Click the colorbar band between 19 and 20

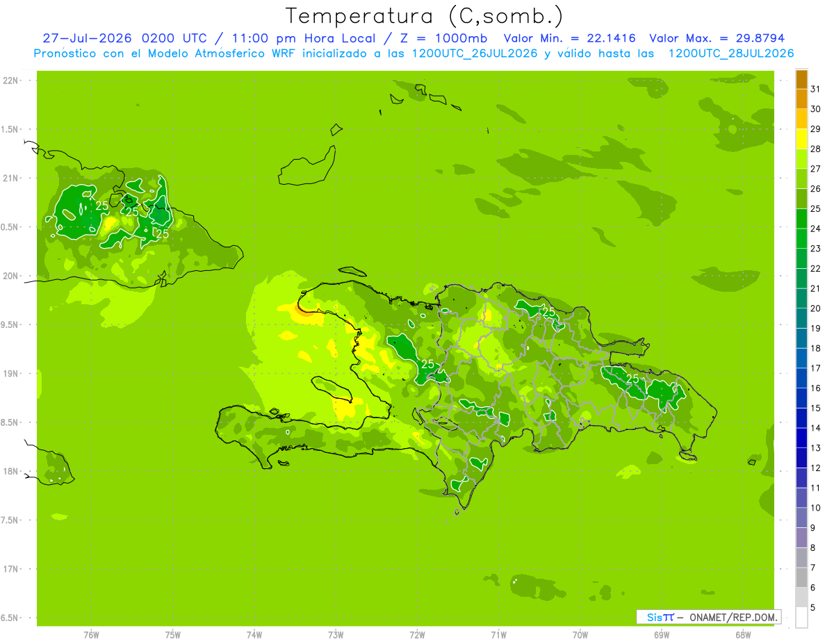(x=801, y=318)
